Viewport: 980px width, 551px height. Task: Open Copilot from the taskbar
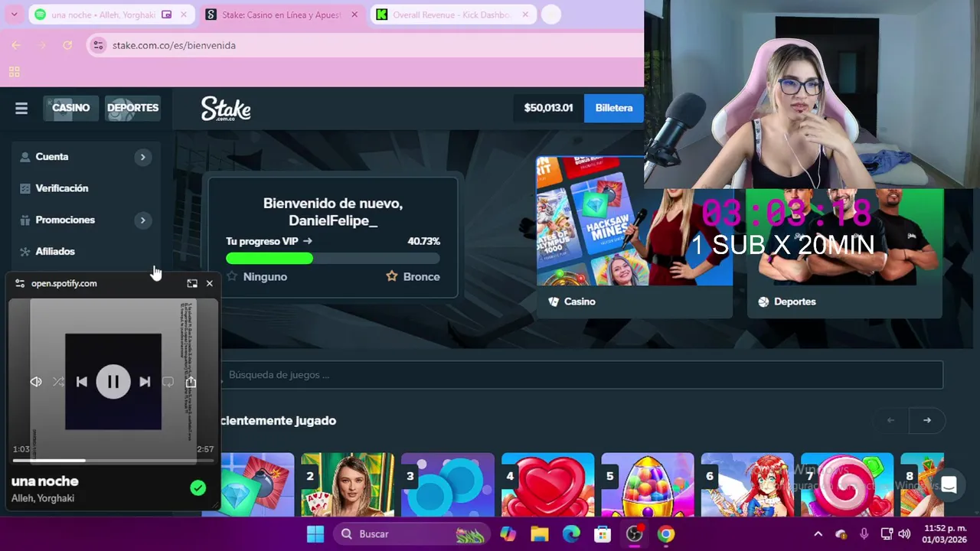[508, 534]
